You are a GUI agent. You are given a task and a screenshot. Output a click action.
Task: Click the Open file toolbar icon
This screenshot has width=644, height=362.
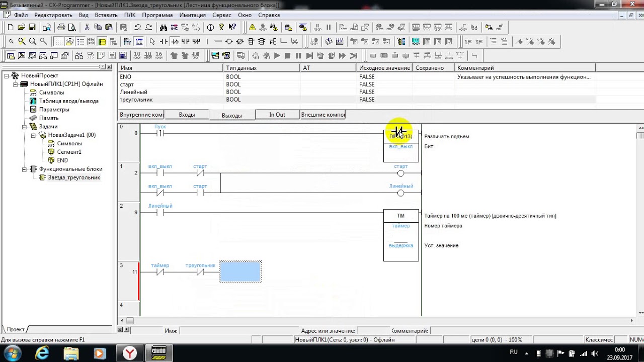click(22, 27)
